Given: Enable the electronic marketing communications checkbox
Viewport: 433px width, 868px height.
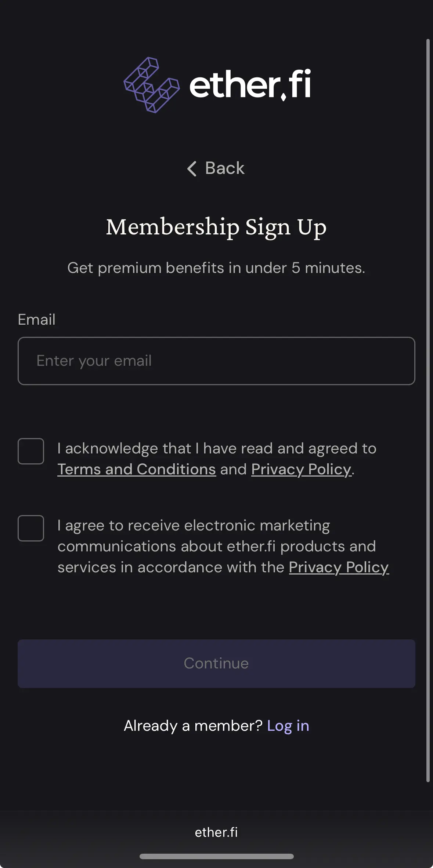Looking at the screenshot, I should pyautogui.click(x=31, y=528).
